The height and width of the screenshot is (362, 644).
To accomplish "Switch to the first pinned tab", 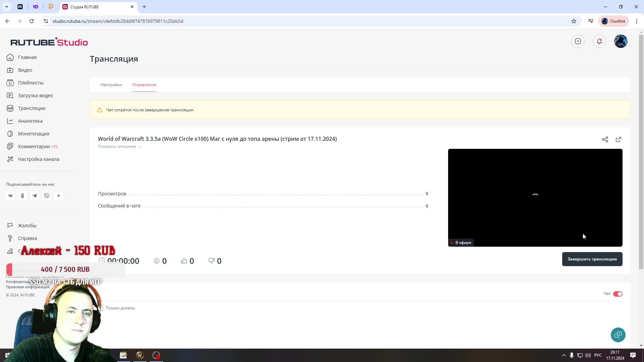I will 20,7.
